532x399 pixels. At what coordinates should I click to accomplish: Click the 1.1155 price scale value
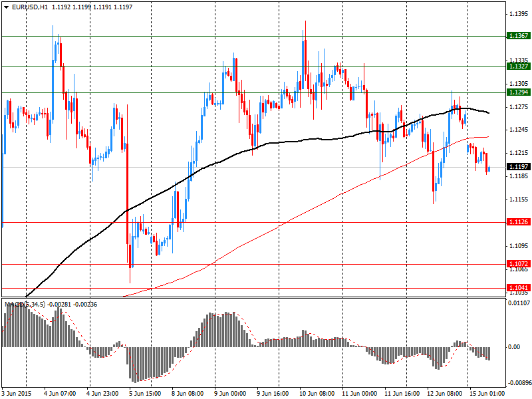519,199
